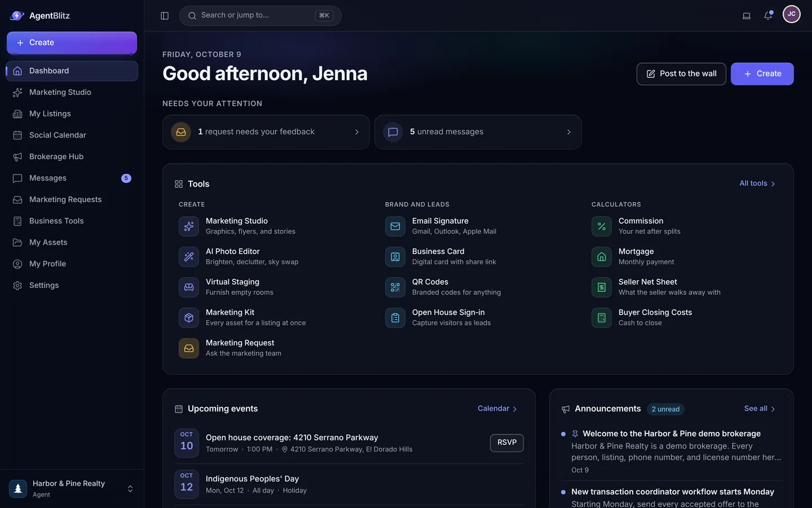Open the Calendar link in Upcoming events
812x508 pixels.
(497, 409)
